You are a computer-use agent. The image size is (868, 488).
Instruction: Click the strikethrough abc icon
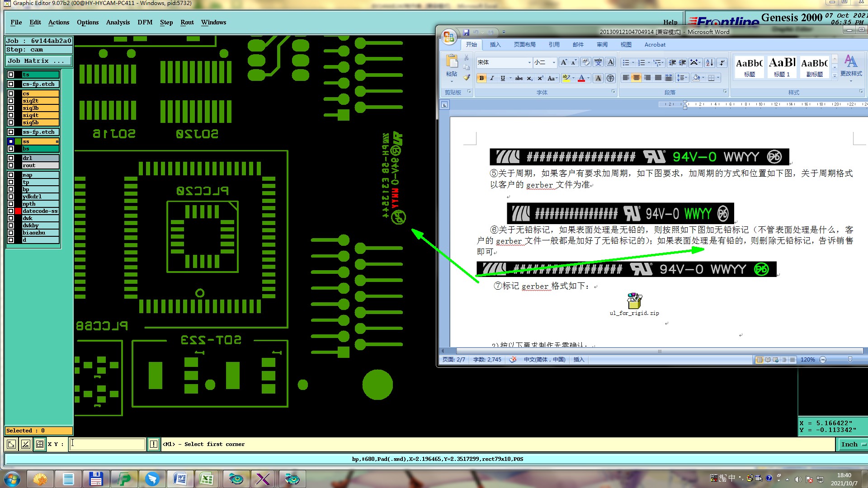coord(519,78)
